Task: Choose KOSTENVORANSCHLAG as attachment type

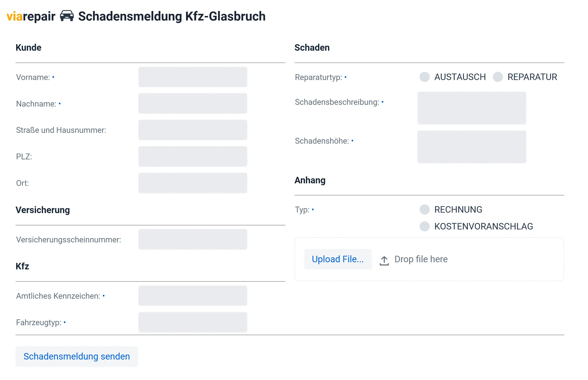Action: pyautogui.click(x=425, y=226)
